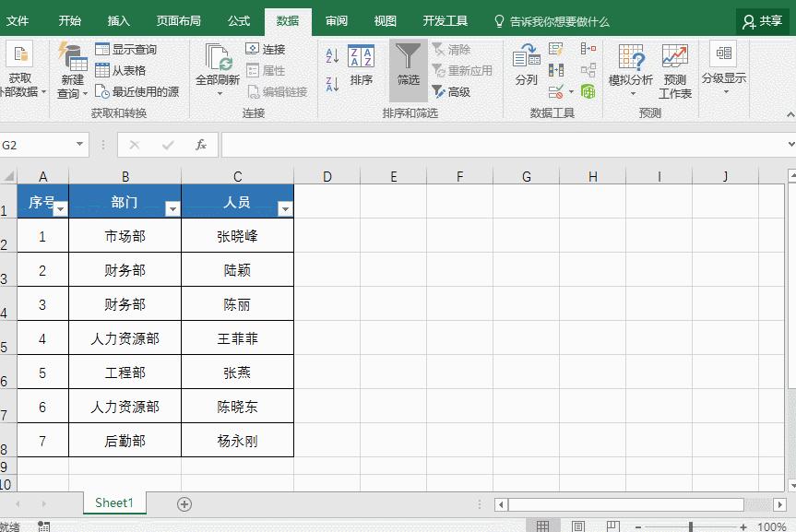This screenshot has height=532, width=796.
Task: Click the 共享 (Share) button
Action: tap(765, 19)
